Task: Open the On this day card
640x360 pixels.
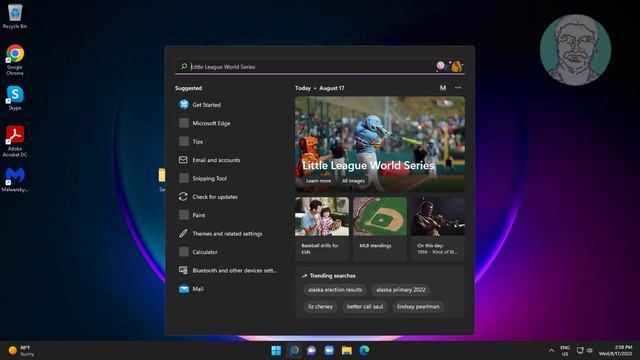Action: 438,229
